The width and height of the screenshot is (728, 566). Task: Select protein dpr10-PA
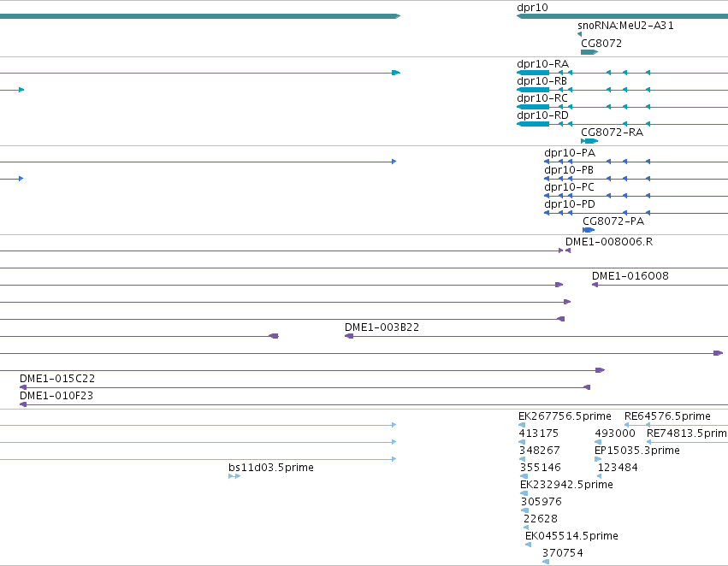pyautogui.click(x=636, y=162)
